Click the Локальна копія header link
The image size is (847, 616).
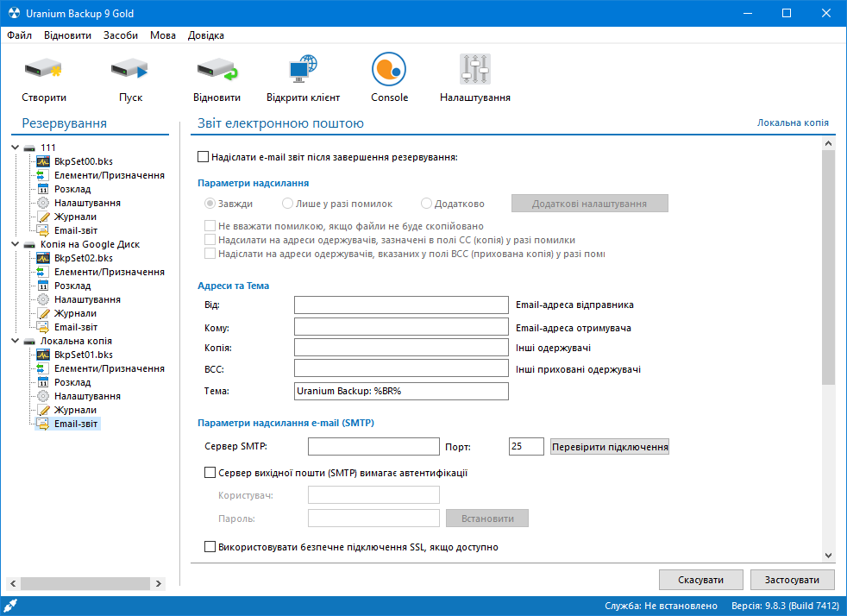point(793,123)
